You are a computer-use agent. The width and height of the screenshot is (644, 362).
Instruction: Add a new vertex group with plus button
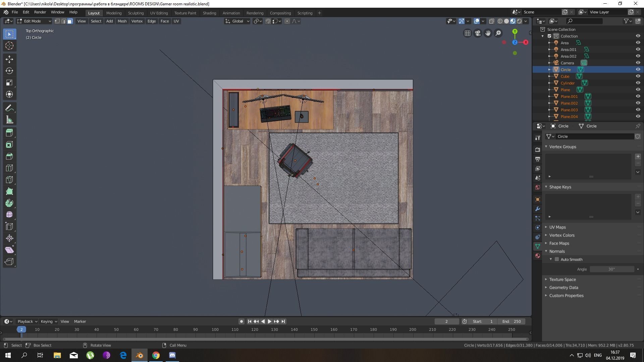pos(638,157)
